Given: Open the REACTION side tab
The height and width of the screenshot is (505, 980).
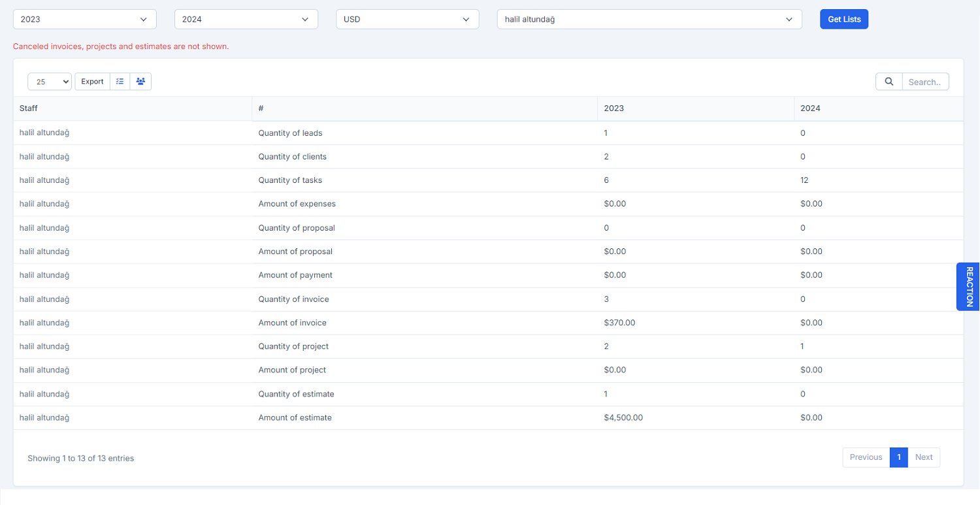Looking at the screenshot, I should (x=968, y=286).
